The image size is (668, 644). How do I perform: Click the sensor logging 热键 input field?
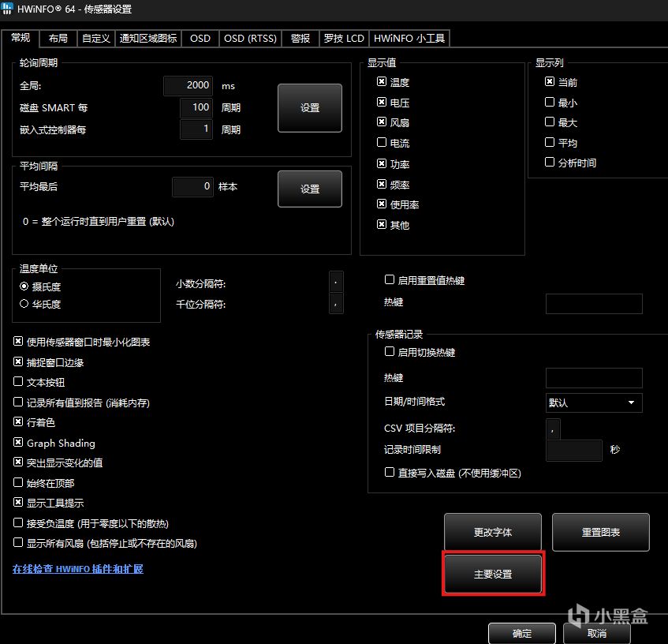coord(594,378)
